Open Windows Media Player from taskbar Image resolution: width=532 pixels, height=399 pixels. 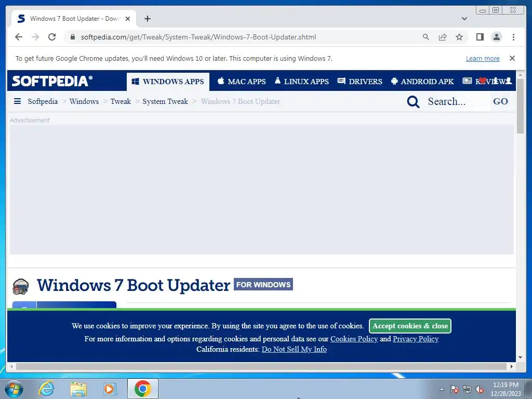(x=110, y=389)
